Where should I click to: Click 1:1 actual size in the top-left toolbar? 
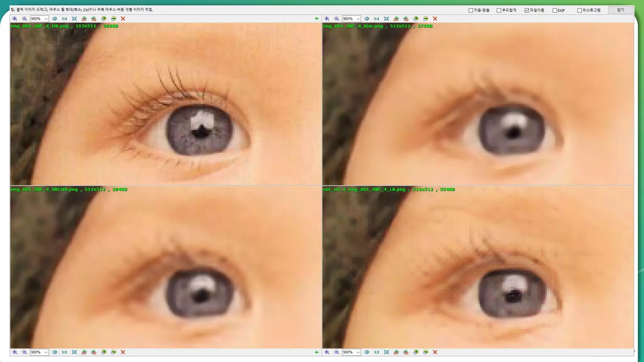pos(64,19)
